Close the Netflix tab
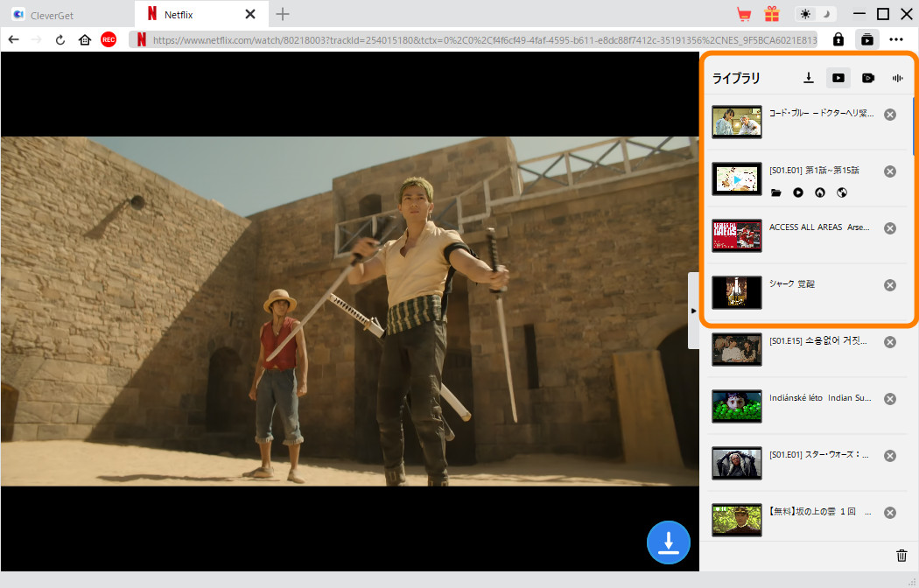 tap(250, 14)
